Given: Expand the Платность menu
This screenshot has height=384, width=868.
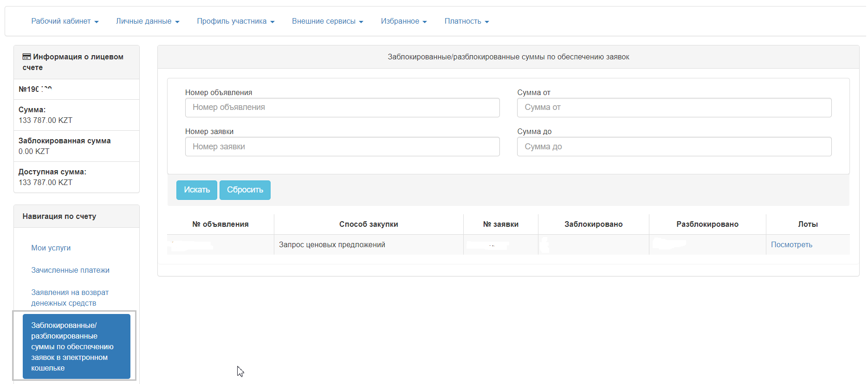Looking at the screenshot, I should tap(466, 21).
